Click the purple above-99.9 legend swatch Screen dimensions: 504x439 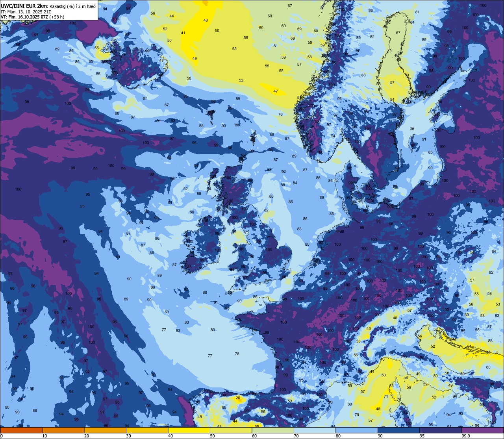[483, 430]
